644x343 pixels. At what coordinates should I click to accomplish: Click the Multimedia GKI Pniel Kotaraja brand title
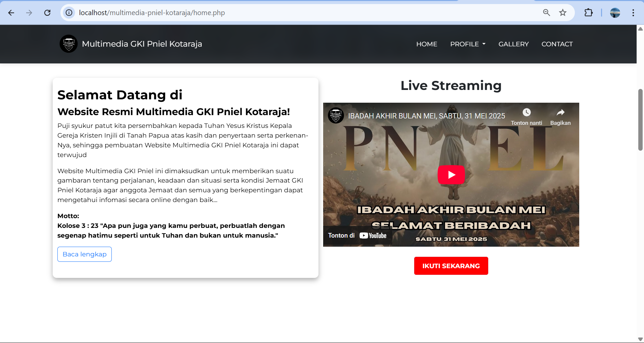pyautogui.click(x=142, y=44)
